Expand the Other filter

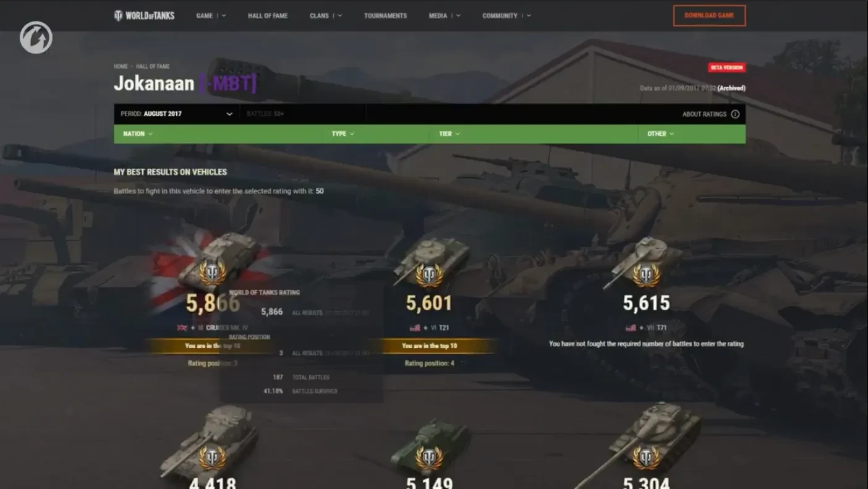(661, 134)
